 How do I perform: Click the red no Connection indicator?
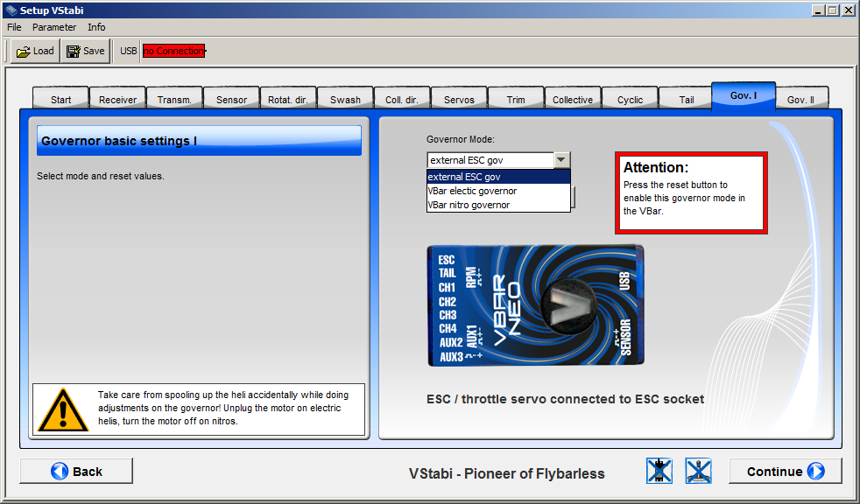coord(174,51)
